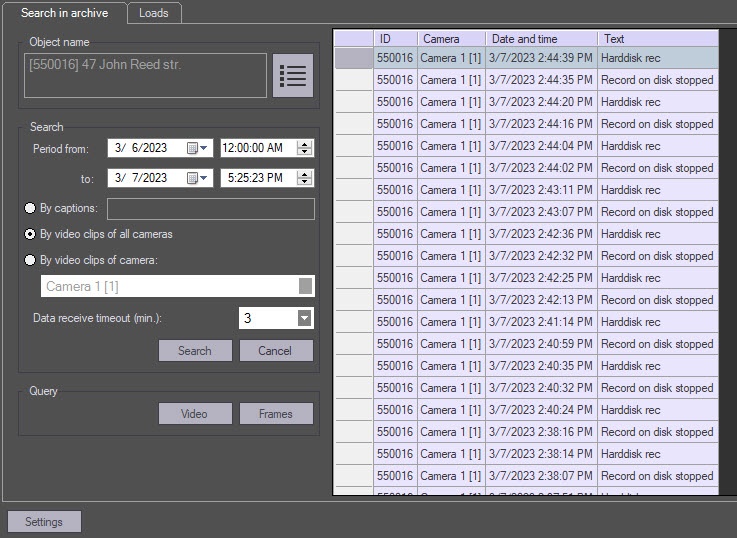
Task: Select the 3/7/2023 2:42:36 PM cell
Action: pos(541,234)
